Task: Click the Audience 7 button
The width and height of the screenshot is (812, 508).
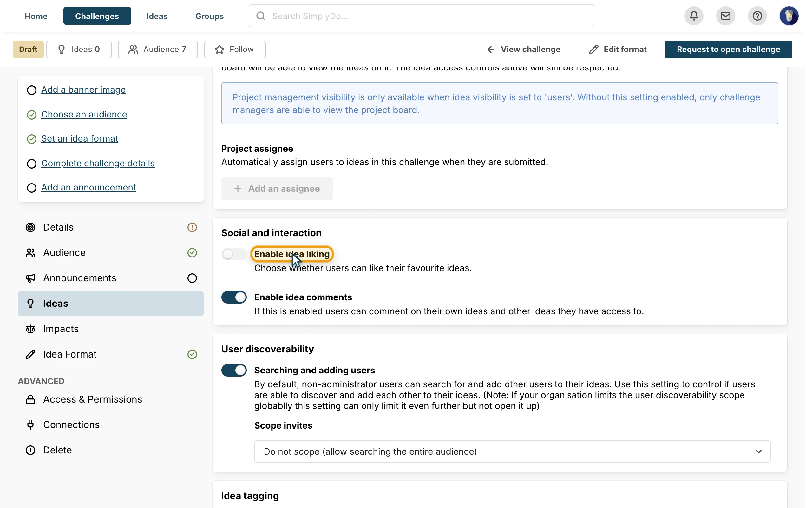Action: pos(158,50)
